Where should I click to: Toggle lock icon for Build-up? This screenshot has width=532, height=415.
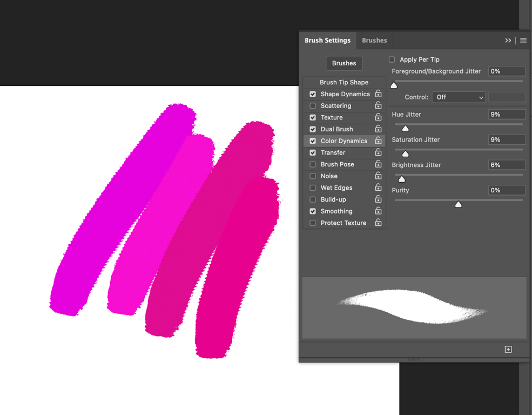click(x=378, y=199)
